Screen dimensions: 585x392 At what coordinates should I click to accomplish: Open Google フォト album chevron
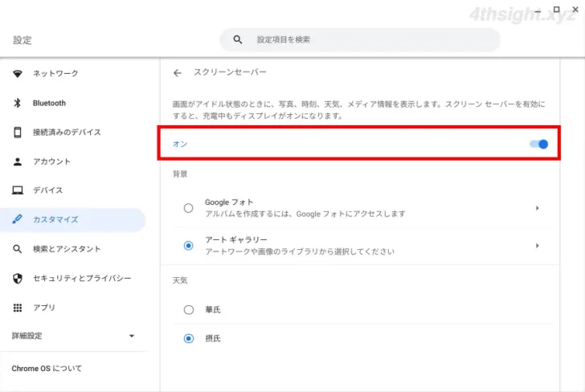[538, 208]
